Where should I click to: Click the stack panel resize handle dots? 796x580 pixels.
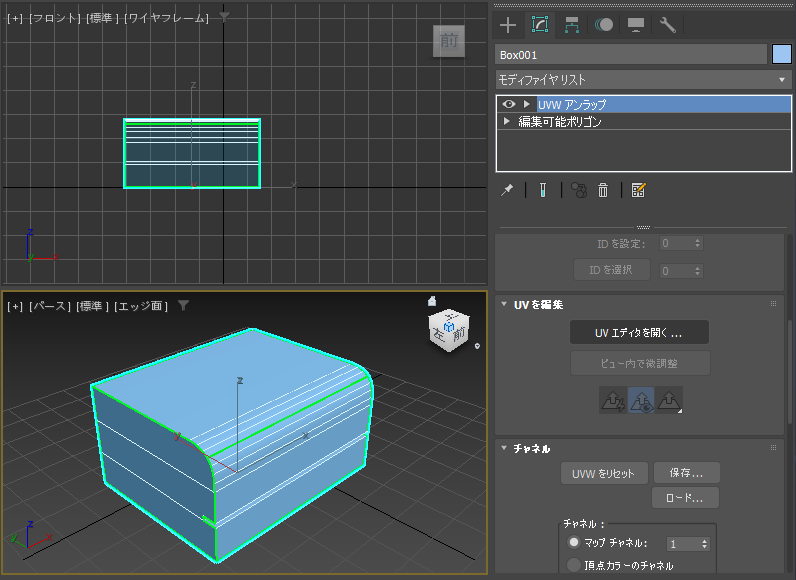(x=643, y=227)
